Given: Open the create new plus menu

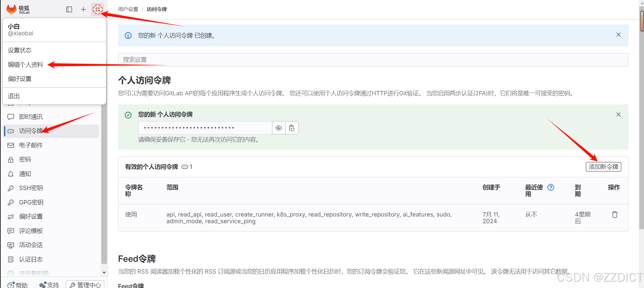Looking at the screenshot, I should 84,9.
